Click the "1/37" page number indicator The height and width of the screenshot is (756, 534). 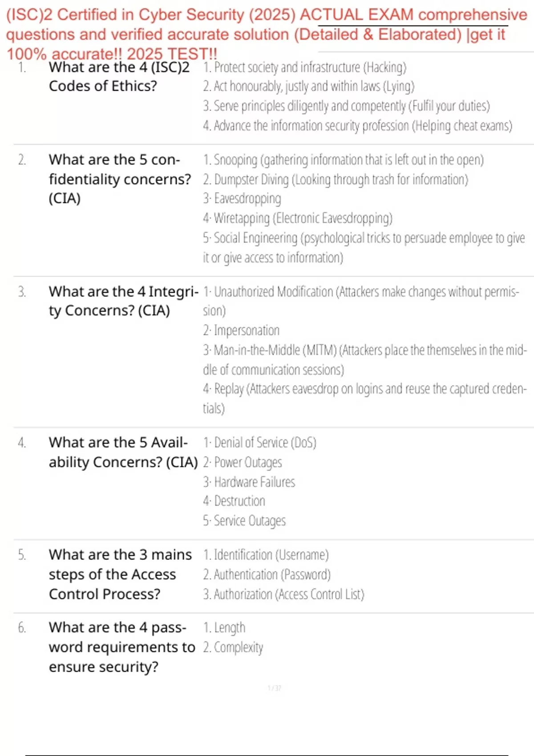tap(274, 688)
